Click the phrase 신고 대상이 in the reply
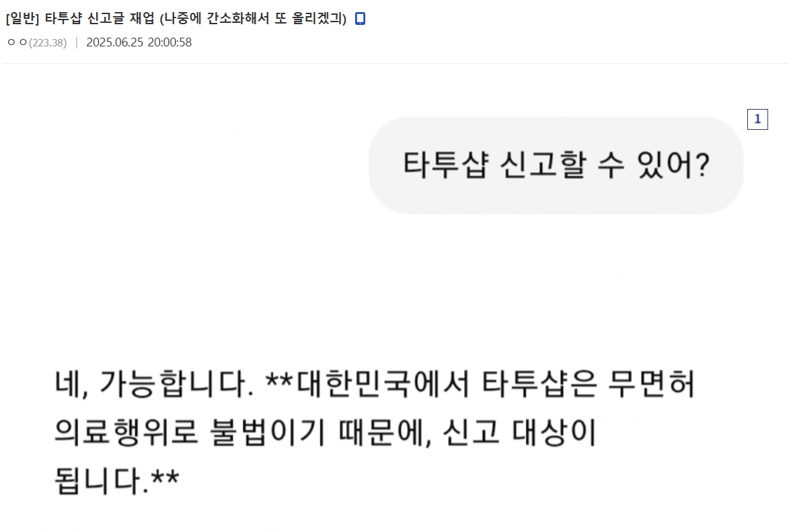The height and width of the screenshot is (532, 789). pos(519,432)
